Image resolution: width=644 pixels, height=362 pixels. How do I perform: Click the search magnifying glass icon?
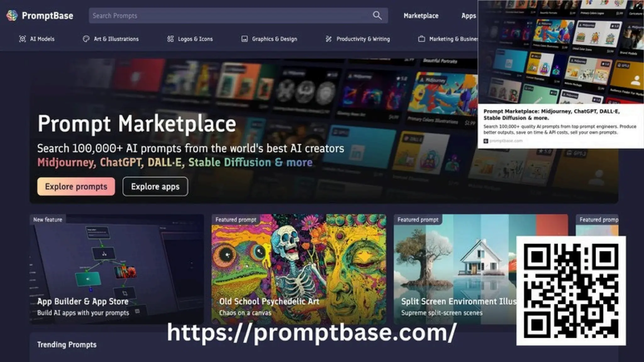(377, 15)
